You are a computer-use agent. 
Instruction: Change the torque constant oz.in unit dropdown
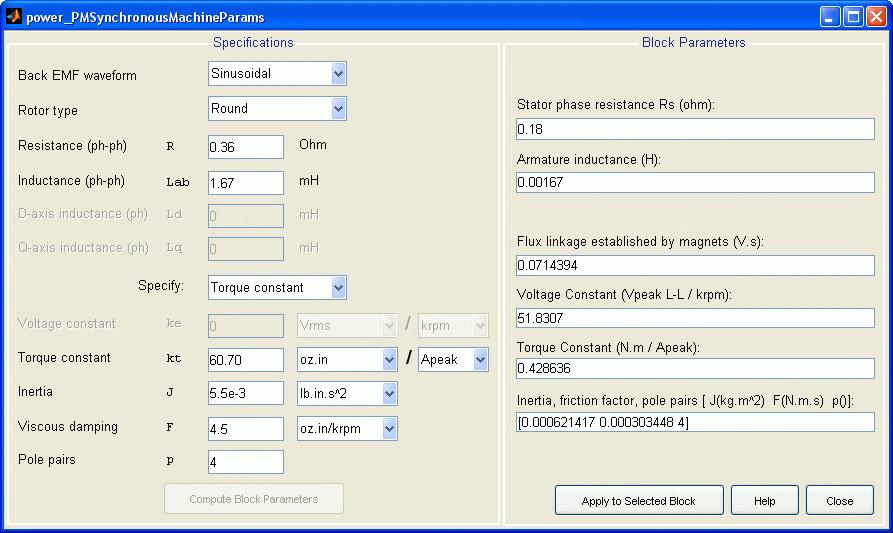coord(348,360)
